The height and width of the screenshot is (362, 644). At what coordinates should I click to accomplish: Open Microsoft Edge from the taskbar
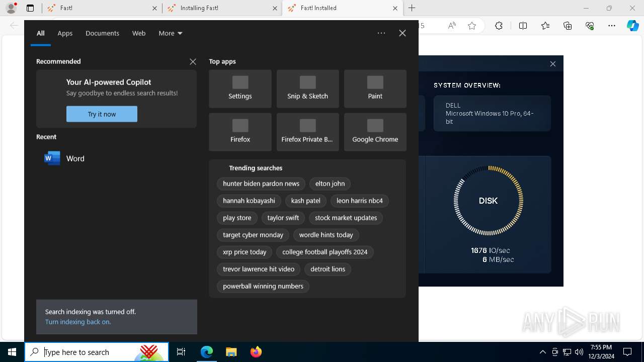point(207,352)
